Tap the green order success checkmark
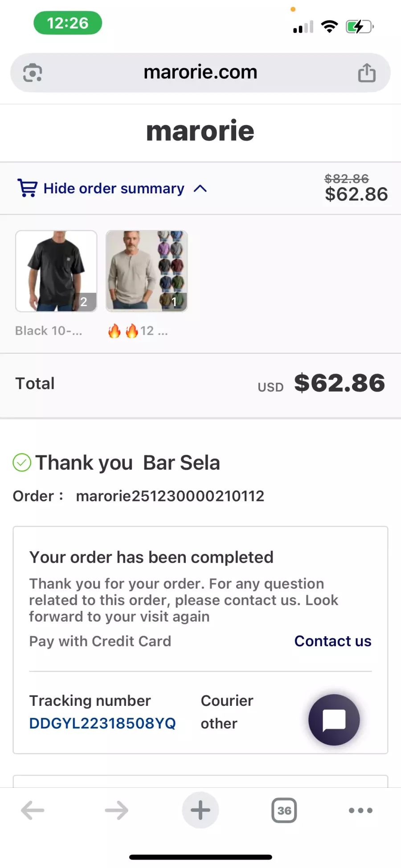This screenshot has height=868, width=401. coord(22,463)
